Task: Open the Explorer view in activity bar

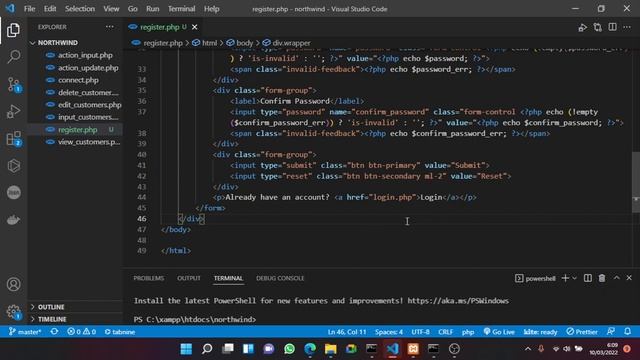Action: click(x=13, y=30)
